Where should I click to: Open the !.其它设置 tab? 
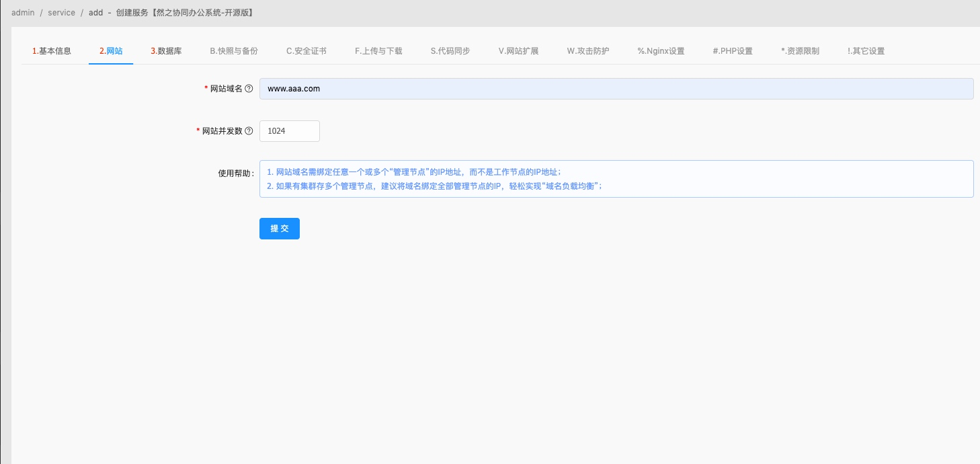click(x=865, y=50)
